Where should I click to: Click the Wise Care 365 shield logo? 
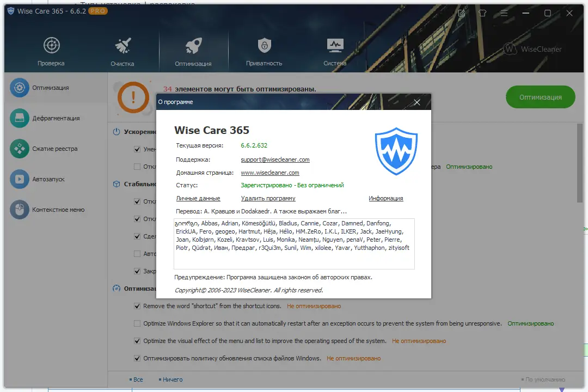[396, 151]
